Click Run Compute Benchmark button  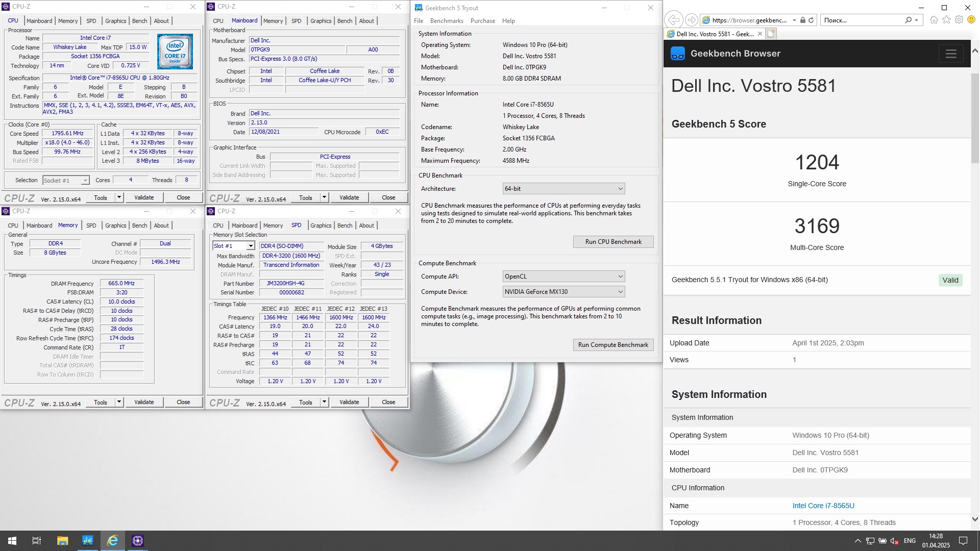coord(613,345)
